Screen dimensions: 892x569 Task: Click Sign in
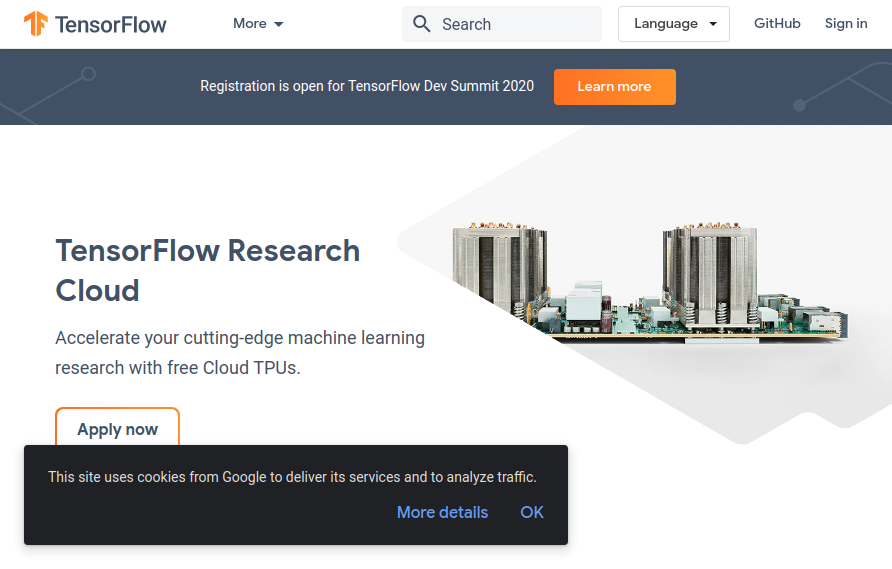coord(846,23)
